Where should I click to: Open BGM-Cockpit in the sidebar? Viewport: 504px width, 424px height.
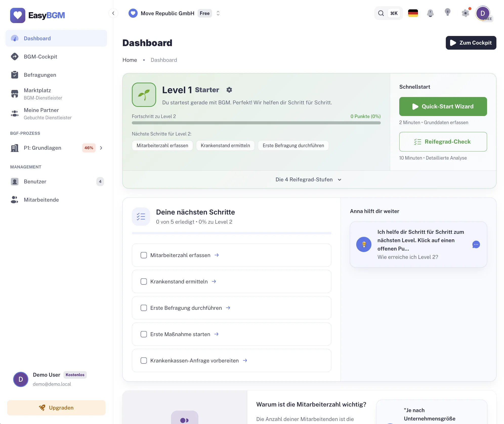coord(40,57)
